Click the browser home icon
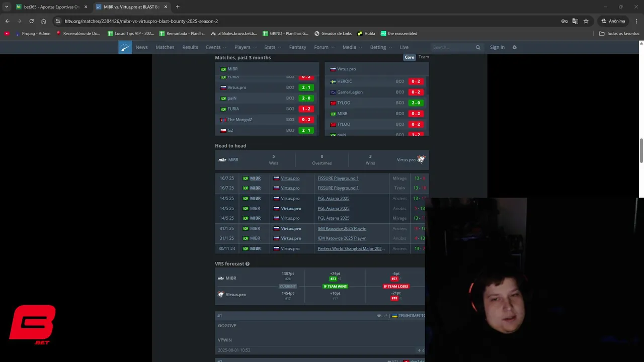 (x=43, y=21)
